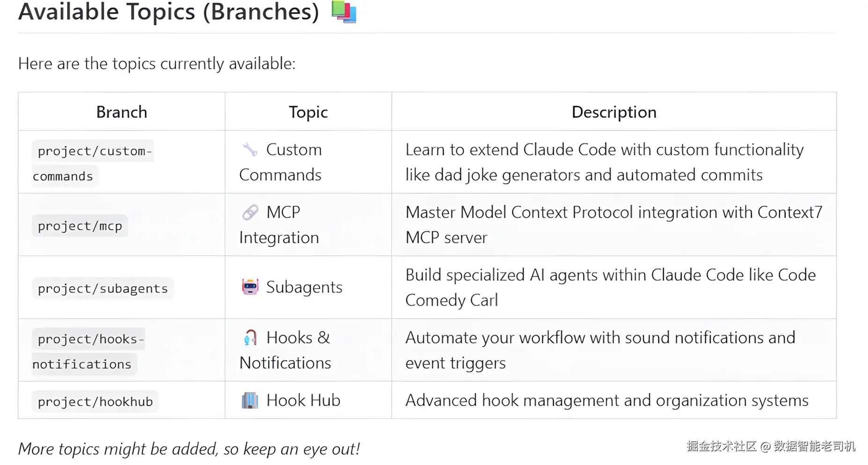Click the Master Model Context Protocol description
Viewport: 868px width, 465px height.
pyautogui.click(x=613, y=212)
